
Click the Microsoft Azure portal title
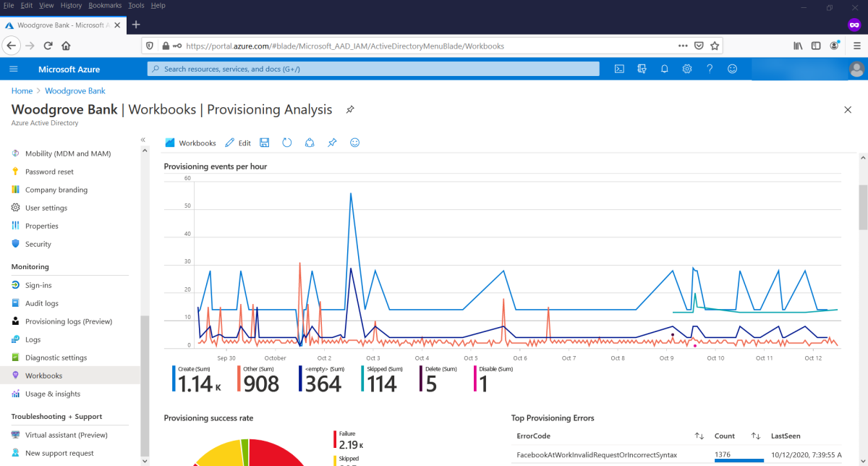pyautogui.click(x=69, y=69)
